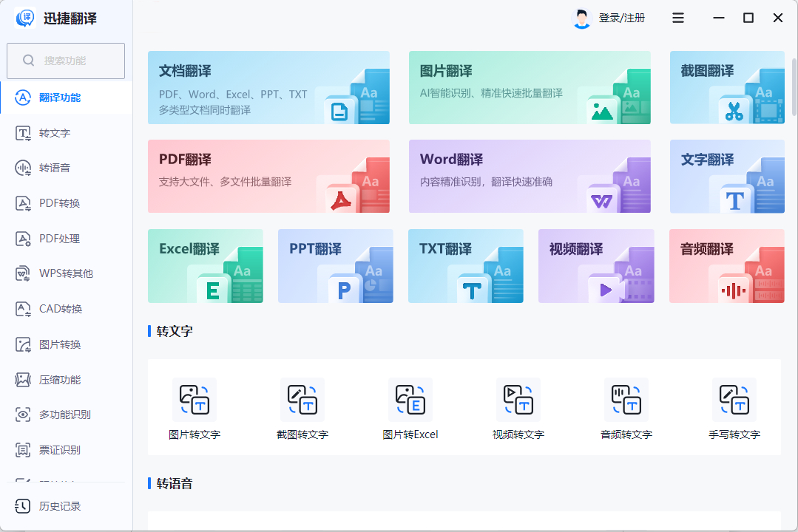The image size is (798, 532).
Task: Click the Excel翻译 card's E icon
Action: [x=213, y=290]
